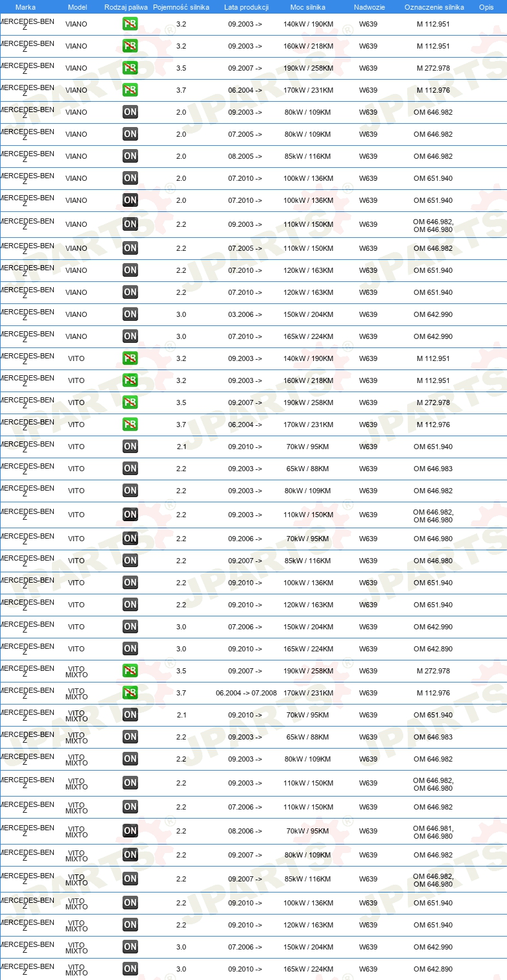The width and height of the screenshot is (507, 980).
Task: Click petrol fuel icon in VIANO 3.5 258KM row
Action: click(x=130, y=68)
